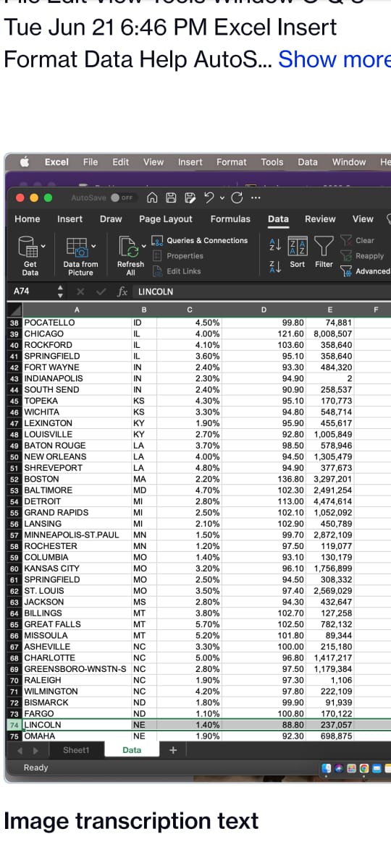Click the enter checkmark in formula bar
Image resolution: width=391 pixels, height=868 pixels.
click(x=101, y=292)
